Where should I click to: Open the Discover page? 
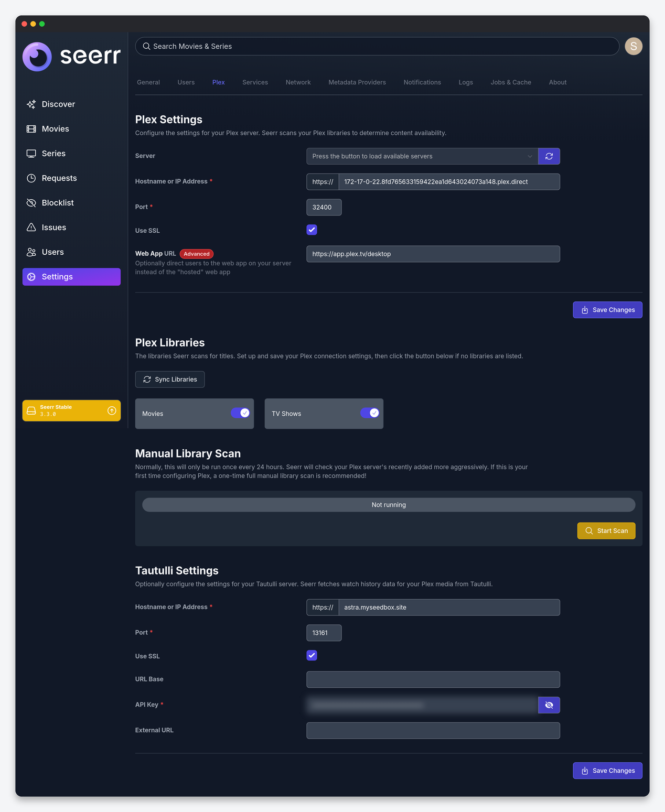[x=71, y=104]
